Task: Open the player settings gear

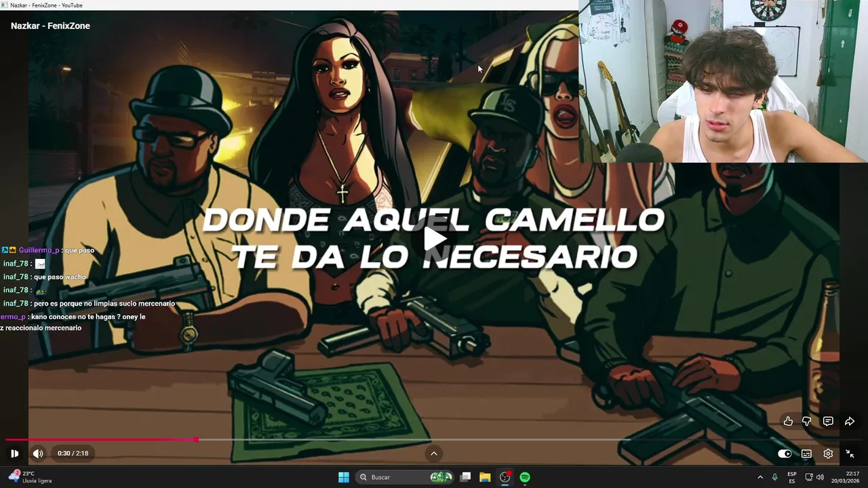Action: point(828,453)
